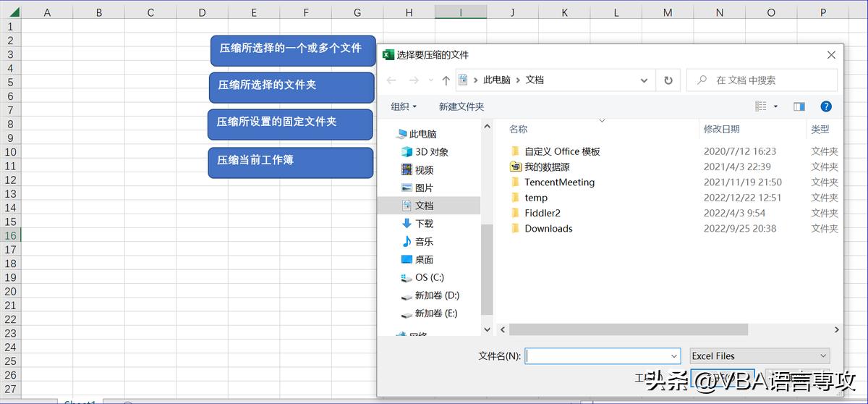This screenshot has width=868, height=404.
Task: Click the change view layout icon
Action: [761, 106]
